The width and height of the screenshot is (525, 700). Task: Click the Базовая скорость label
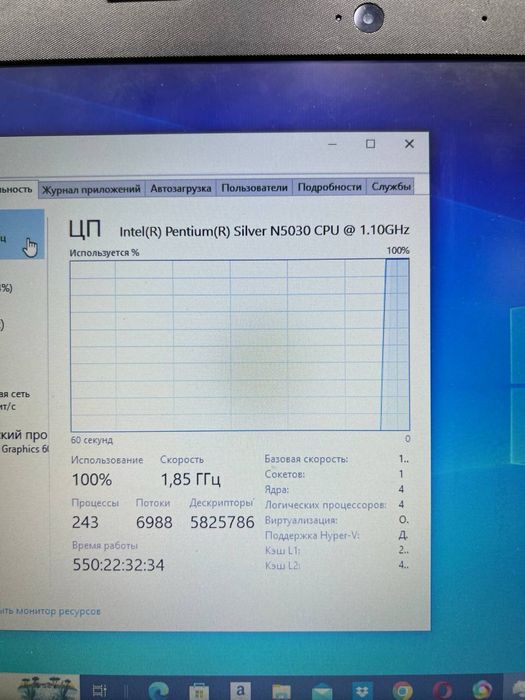tap(306, 459)
